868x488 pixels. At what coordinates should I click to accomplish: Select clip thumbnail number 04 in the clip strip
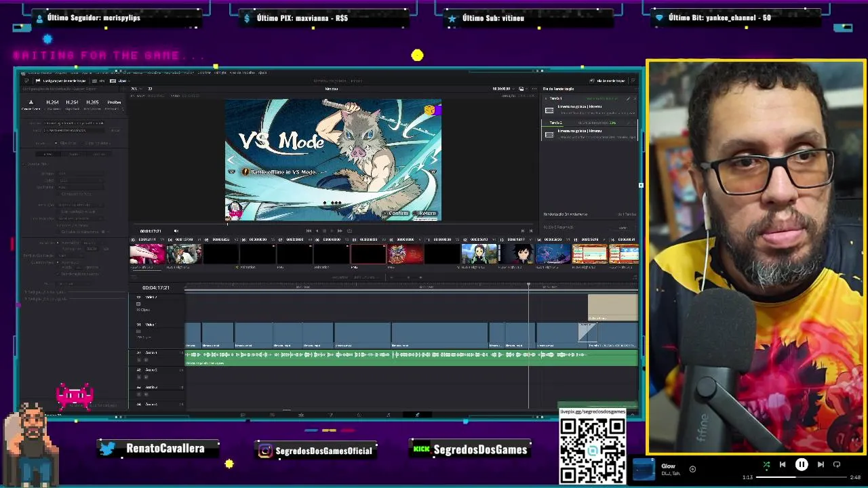point(184,254)
